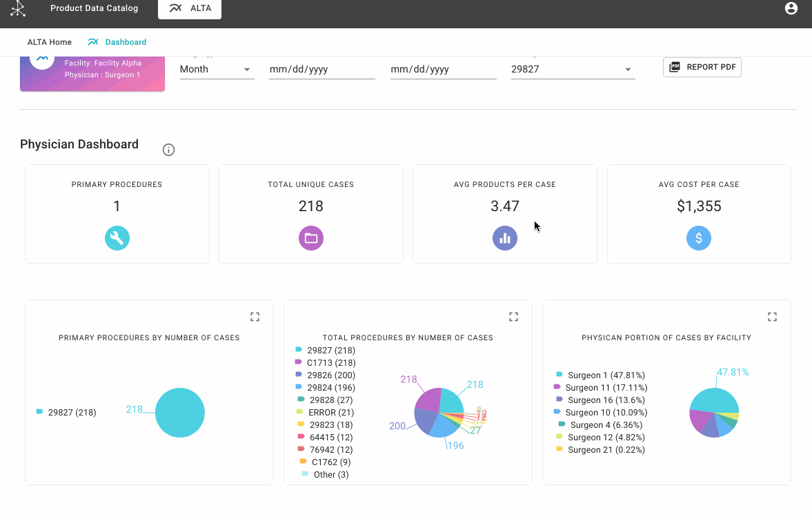
Task: Click the dollar icon under Avg Cost
Action: point(699,238)
